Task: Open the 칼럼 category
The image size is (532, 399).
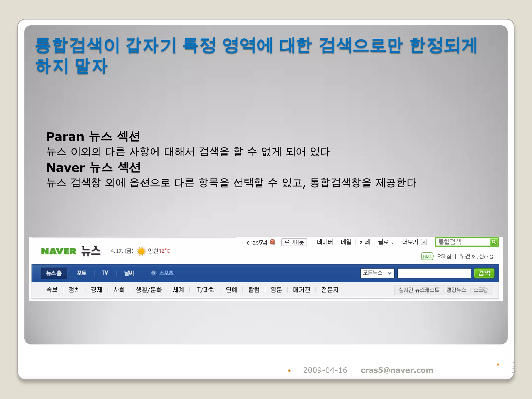Action: click(254, 290)
